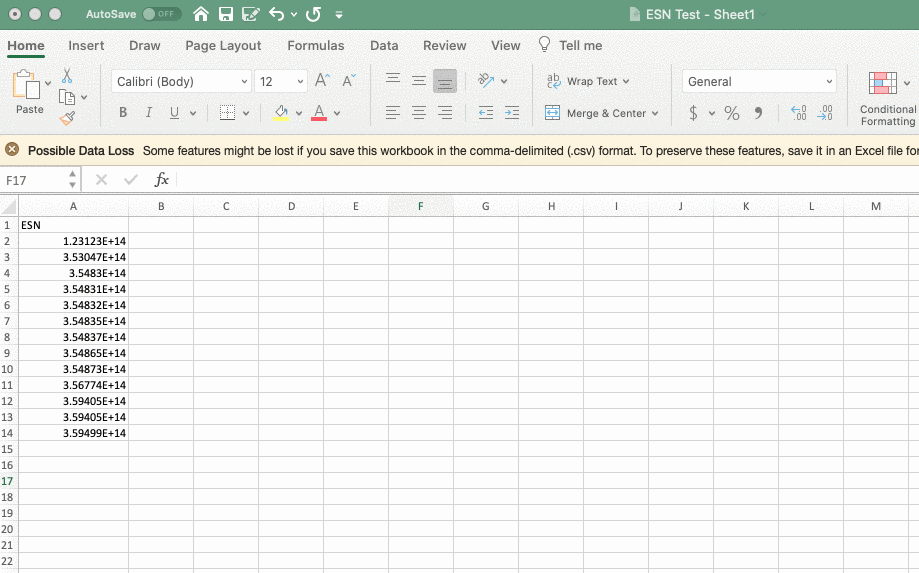This screenshot has width=919, height=573.
Task: Increase font size with large A
Action: [322, 80]
